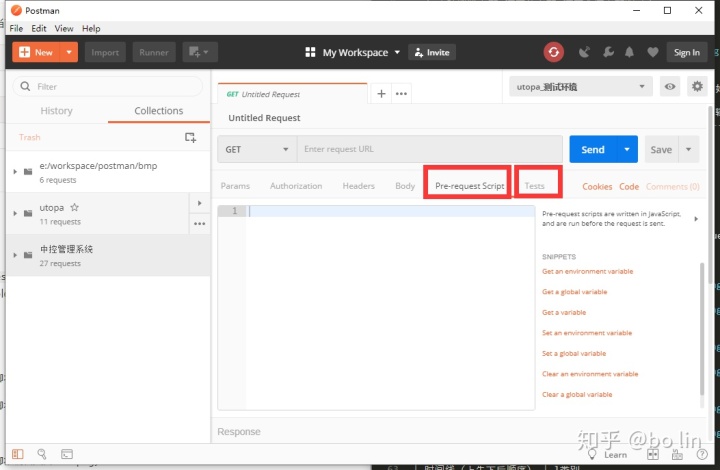
Task: Click the Sign In button
Action: 686,52
